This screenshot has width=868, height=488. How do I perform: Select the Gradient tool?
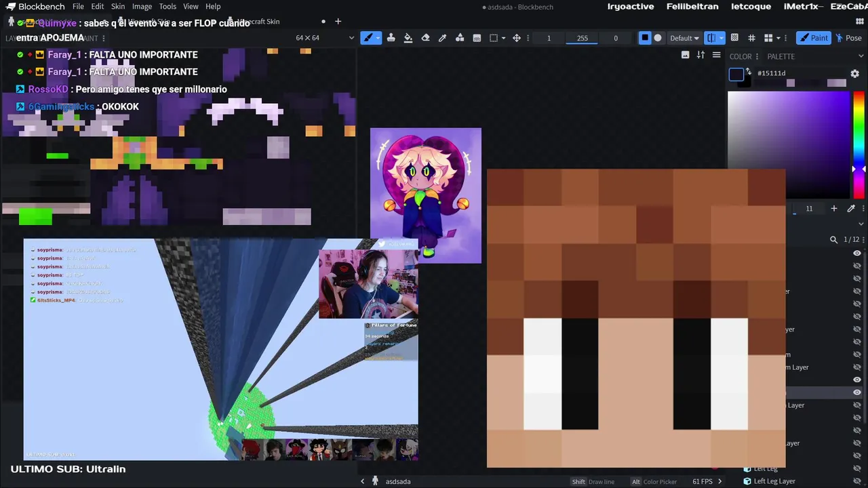tap(477, 38)
